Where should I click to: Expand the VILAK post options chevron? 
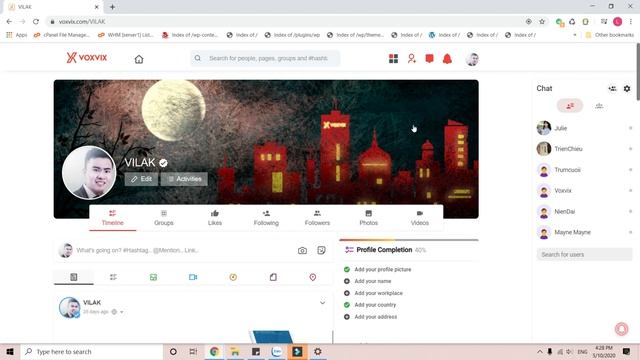322,303
